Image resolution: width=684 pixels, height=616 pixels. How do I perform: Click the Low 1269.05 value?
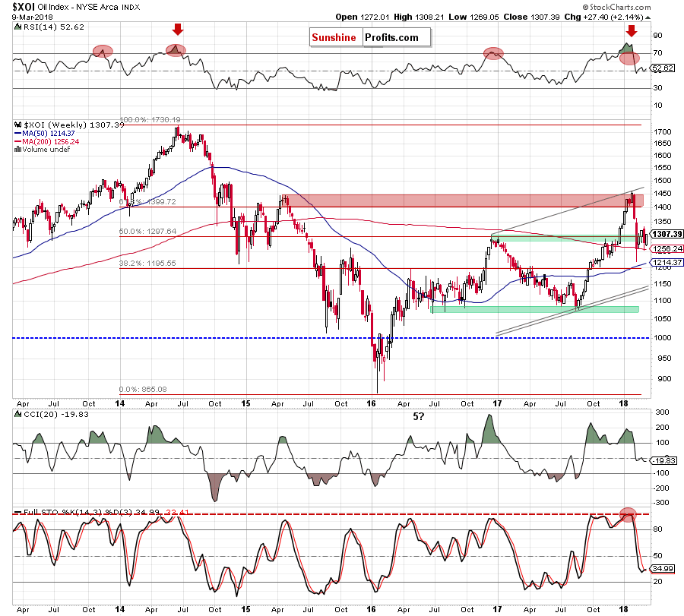[x=473, y=17]
